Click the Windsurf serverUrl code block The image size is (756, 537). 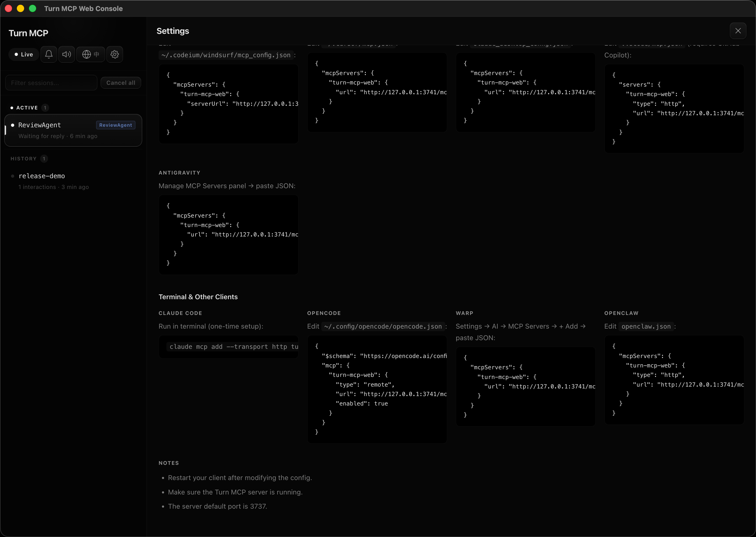coord(229,104)
